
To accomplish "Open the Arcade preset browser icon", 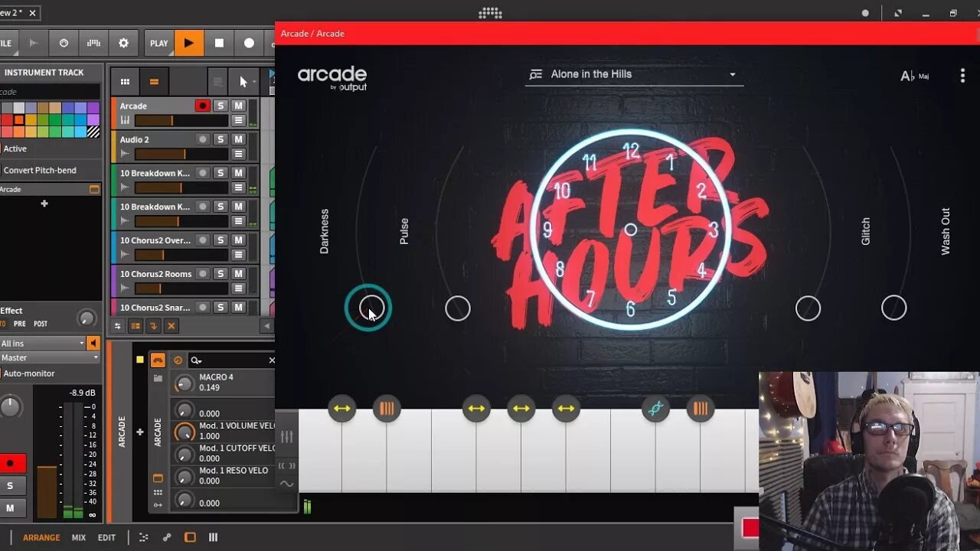I will tap(536, 74).
